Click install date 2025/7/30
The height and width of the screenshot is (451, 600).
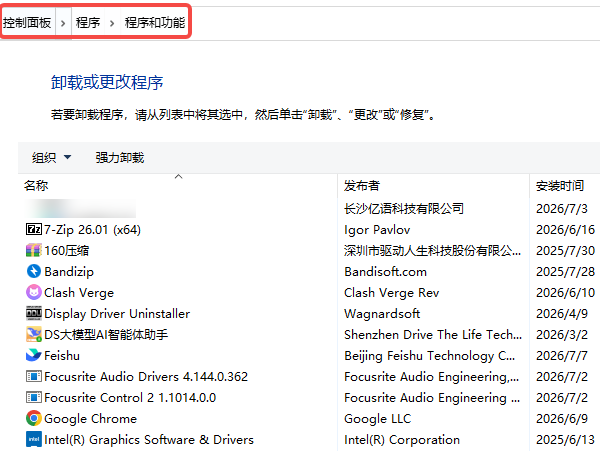click(566, 251)
